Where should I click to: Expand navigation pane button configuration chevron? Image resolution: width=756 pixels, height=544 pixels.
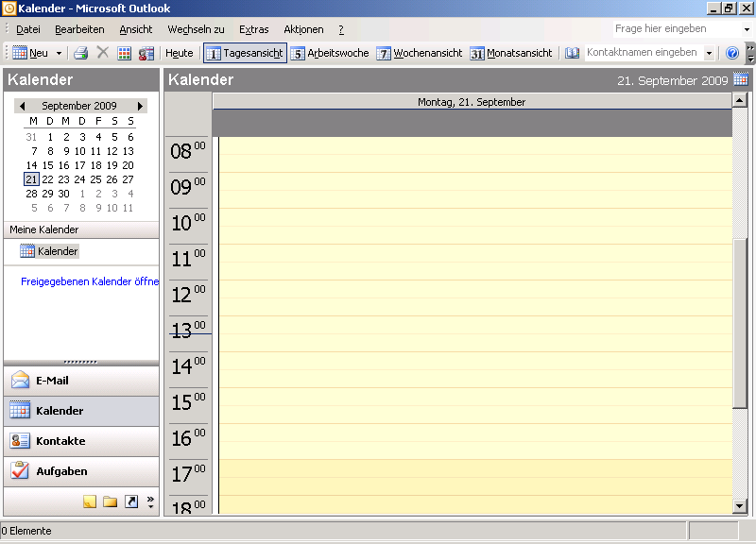(150, 501)
